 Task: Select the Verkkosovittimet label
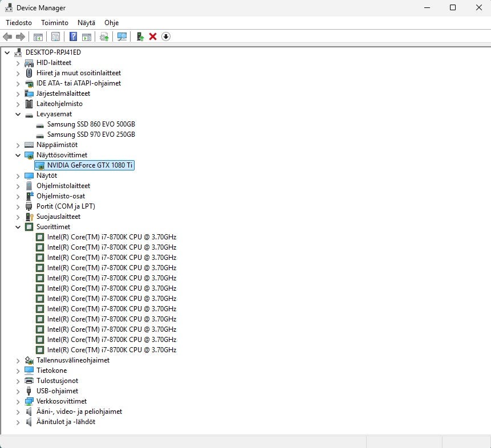pyautogui.click(x=62, y=401)
